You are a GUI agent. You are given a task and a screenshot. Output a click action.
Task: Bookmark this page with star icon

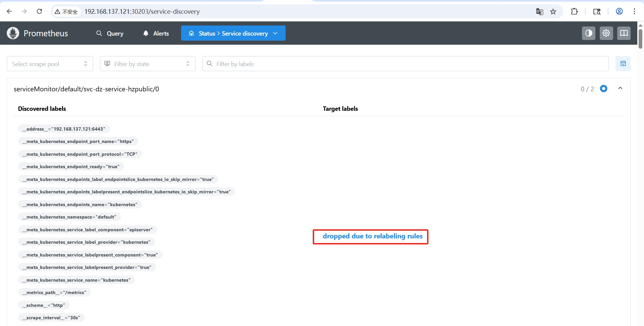[553, 12]
